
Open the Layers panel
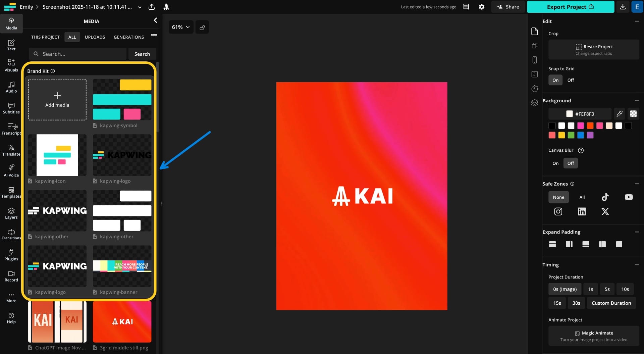11,213
